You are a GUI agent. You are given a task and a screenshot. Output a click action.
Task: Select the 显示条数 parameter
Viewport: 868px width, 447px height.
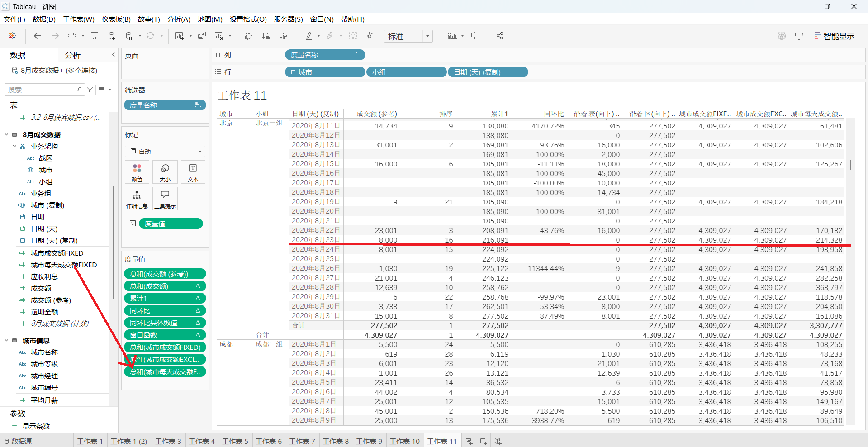tap(36, 426)
